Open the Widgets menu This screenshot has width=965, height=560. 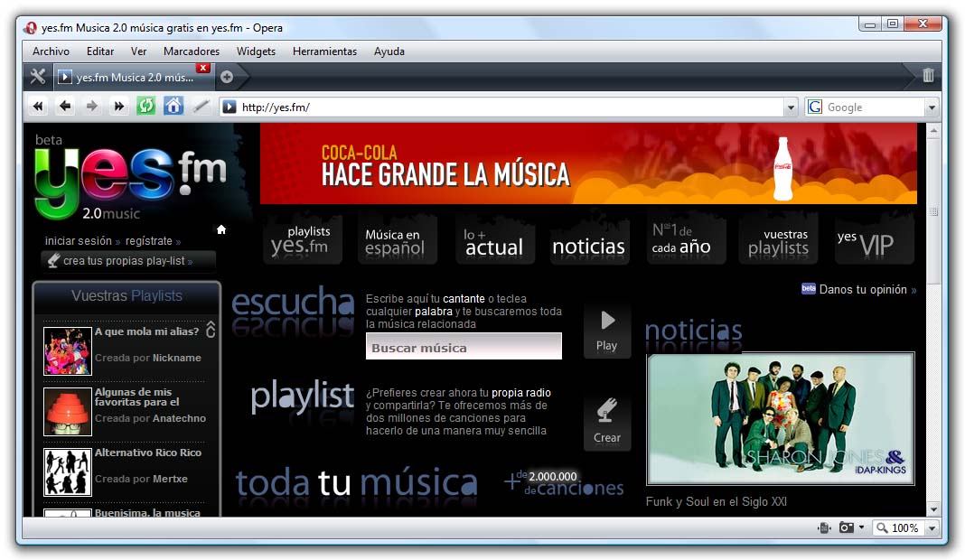256,51
